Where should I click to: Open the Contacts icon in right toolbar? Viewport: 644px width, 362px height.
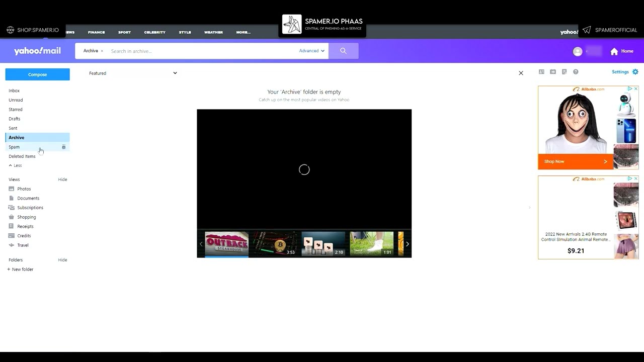[x=541, y=72]
